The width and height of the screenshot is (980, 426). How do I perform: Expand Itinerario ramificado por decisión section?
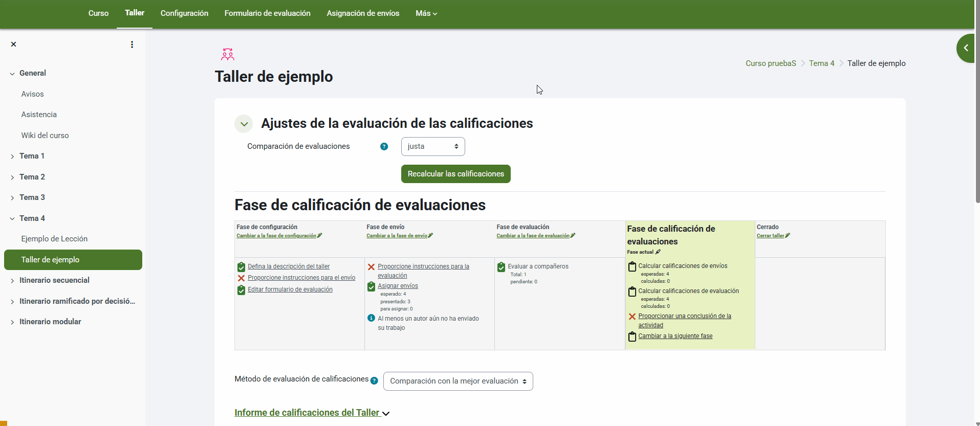tap(12, 302)
